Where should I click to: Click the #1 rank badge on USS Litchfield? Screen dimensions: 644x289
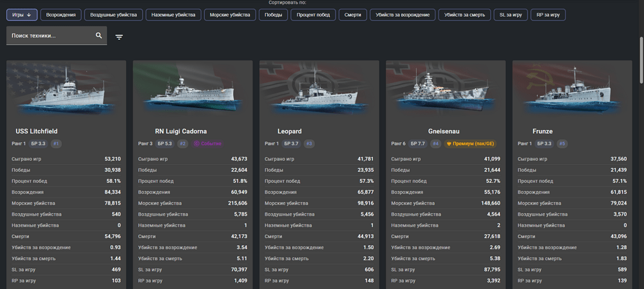(x=56, y=144)
